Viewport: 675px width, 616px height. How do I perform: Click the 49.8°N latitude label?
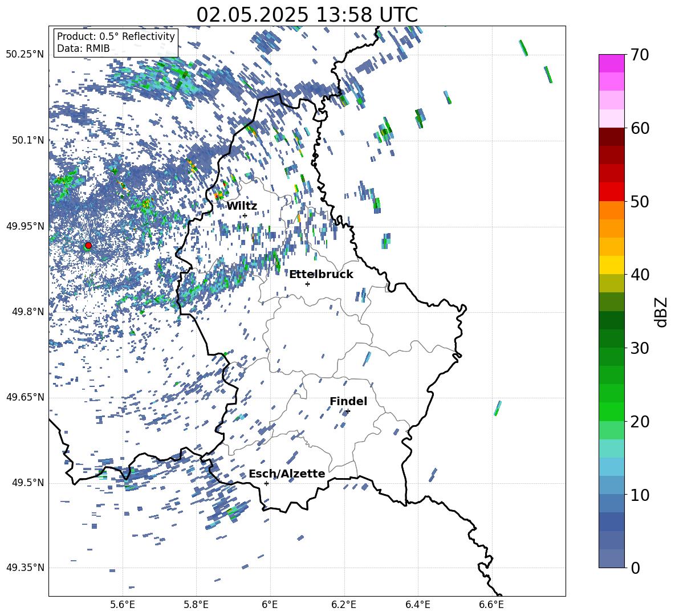point(28,312)
